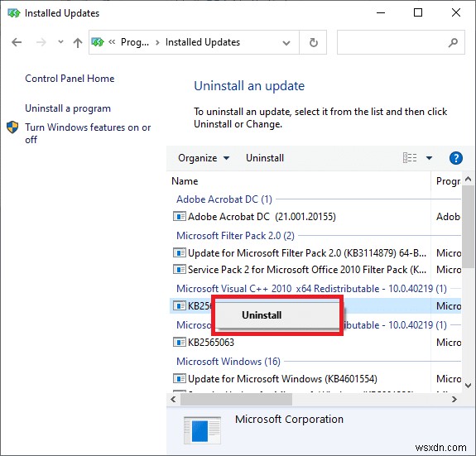The width and height of the screenshot is (476, 456).
Task: Click the horizontal scrollbar left arrow
Action: click(x=173, y=400)
